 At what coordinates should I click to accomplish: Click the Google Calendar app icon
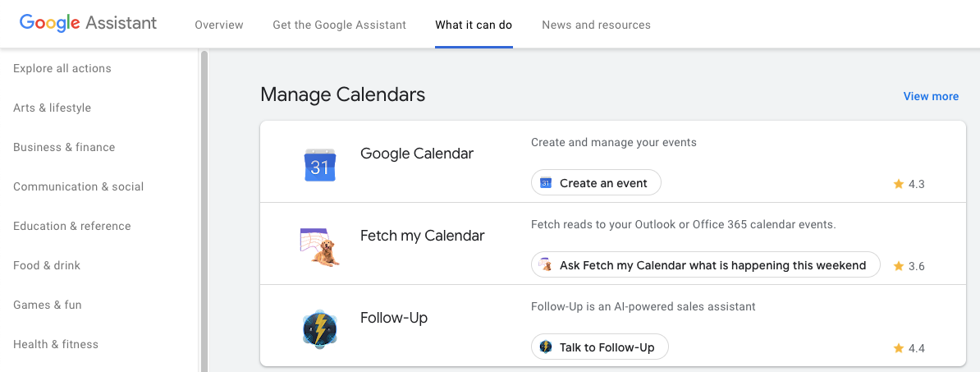click(x=320, y=165)
